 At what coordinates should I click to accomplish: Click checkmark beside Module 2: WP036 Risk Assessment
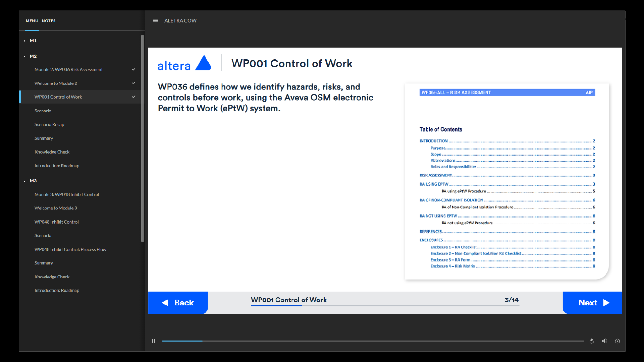pyautogui.click(x=133, y=69)
